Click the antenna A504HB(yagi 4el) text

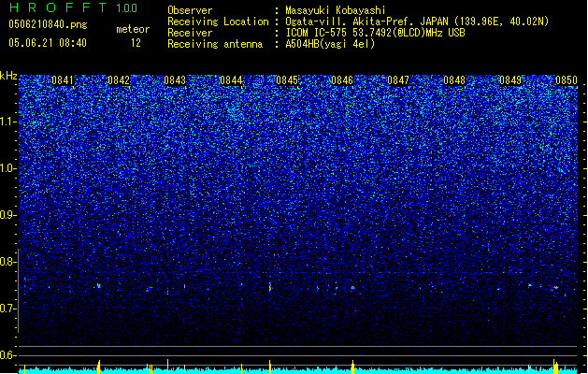pos(330,44)
